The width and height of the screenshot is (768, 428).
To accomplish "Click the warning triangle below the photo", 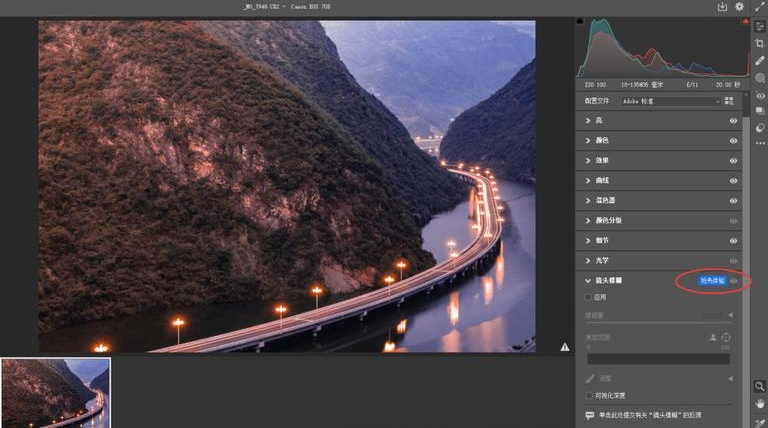I will (565, 347).
